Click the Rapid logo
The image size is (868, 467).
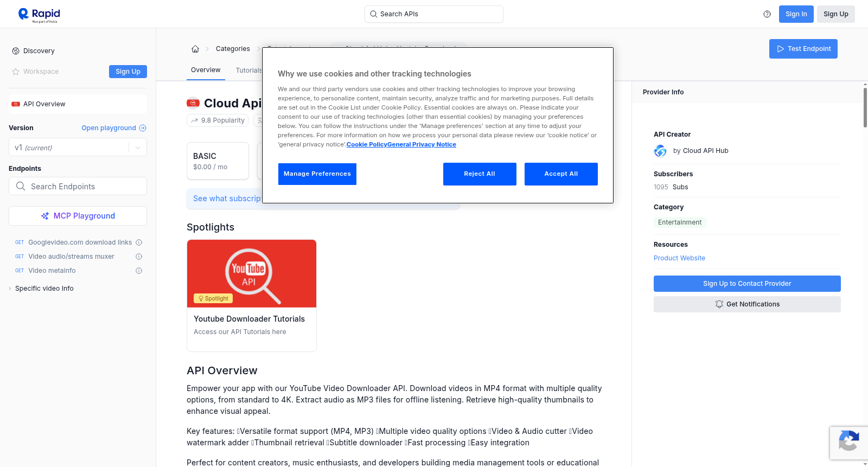tap(39, 15)
